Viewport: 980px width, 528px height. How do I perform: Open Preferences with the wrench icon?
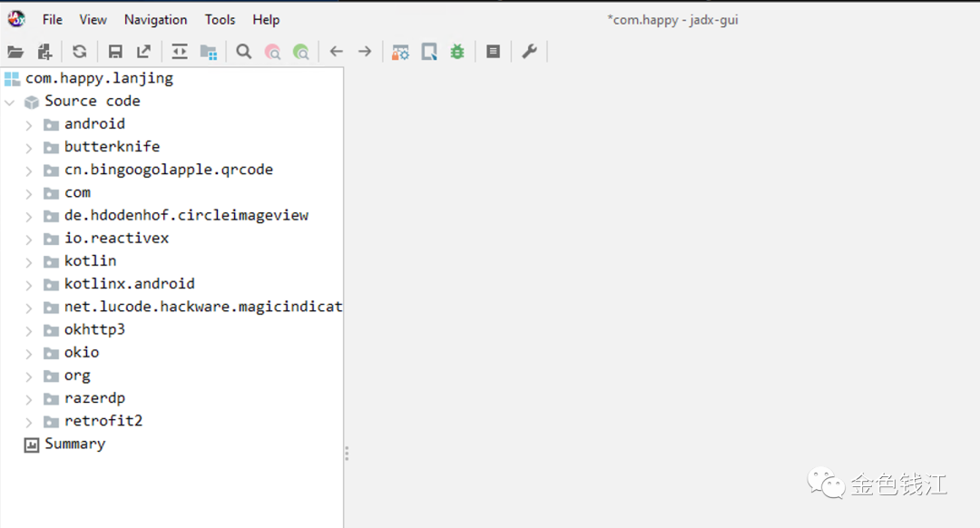529,51
